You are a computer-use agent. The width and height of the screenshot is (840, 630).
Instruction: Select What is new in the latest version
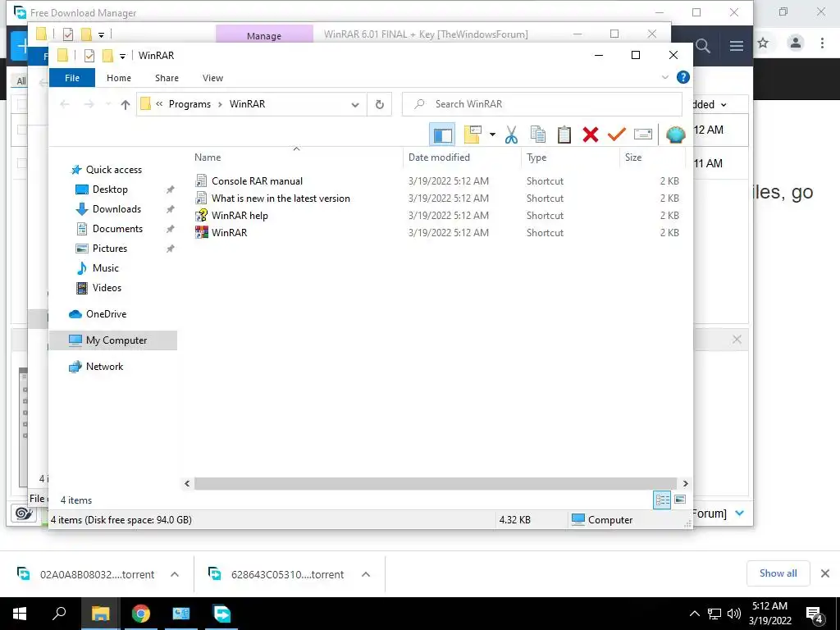(x=281, y=199)
